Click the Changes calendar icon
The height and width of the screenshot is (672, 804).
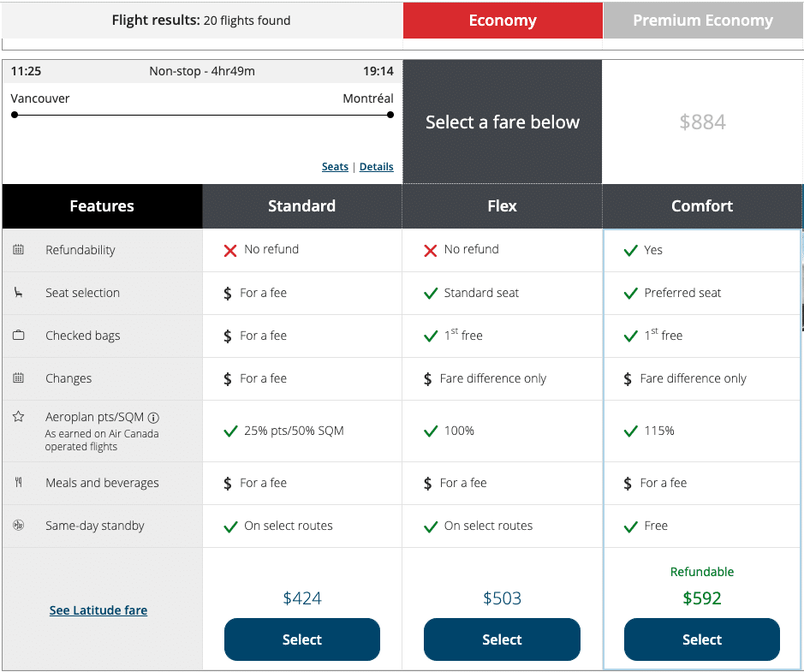point(19,378)
